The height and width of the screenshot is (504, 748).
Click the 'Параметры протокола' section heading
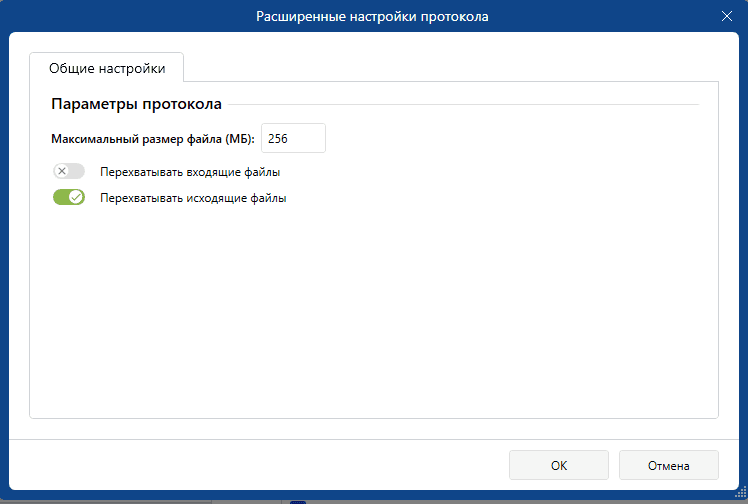coord(136,104)
